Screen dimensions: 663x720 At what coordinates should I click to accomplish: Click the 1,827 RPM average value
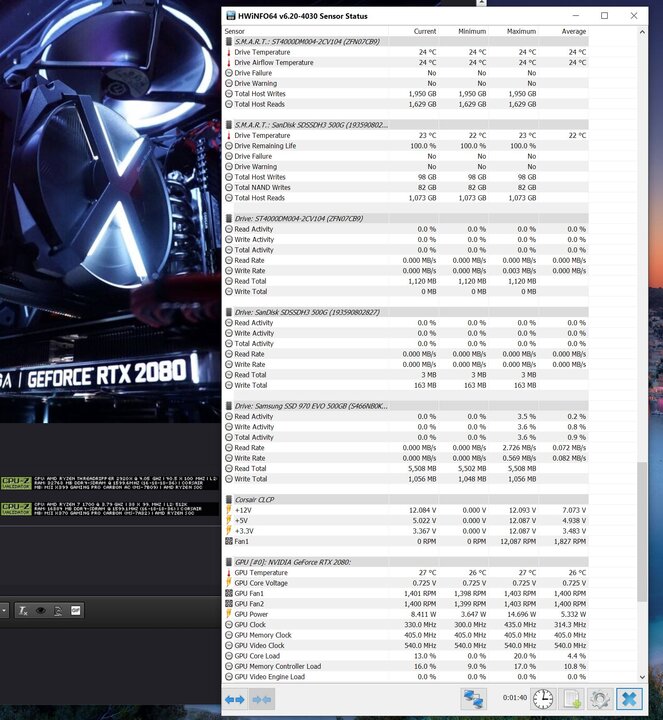click(569, 541)
